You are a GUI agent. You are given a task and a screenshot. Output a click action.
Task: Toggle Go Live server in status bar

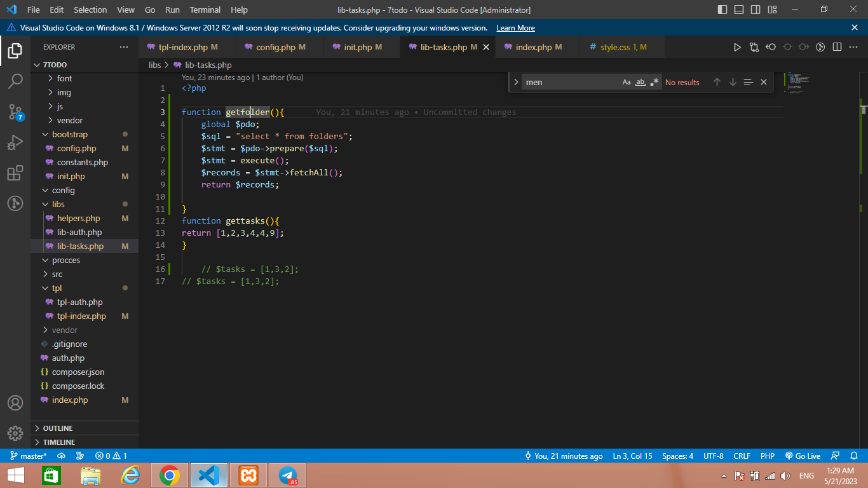[803, 456]
